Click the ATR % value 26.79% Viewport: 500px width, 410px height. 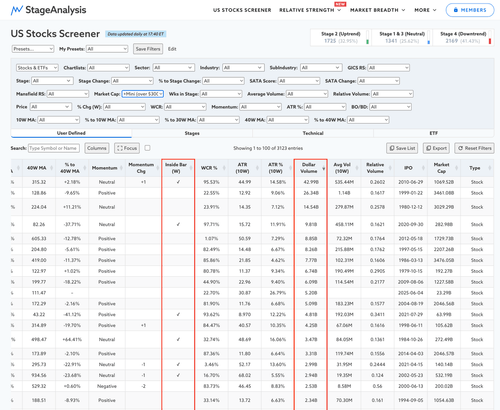pyautogui.click(x=277, y=293)
